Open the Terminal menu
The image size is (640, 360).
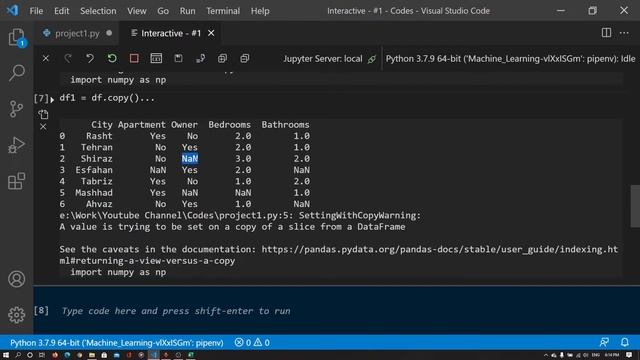[223, 11]
